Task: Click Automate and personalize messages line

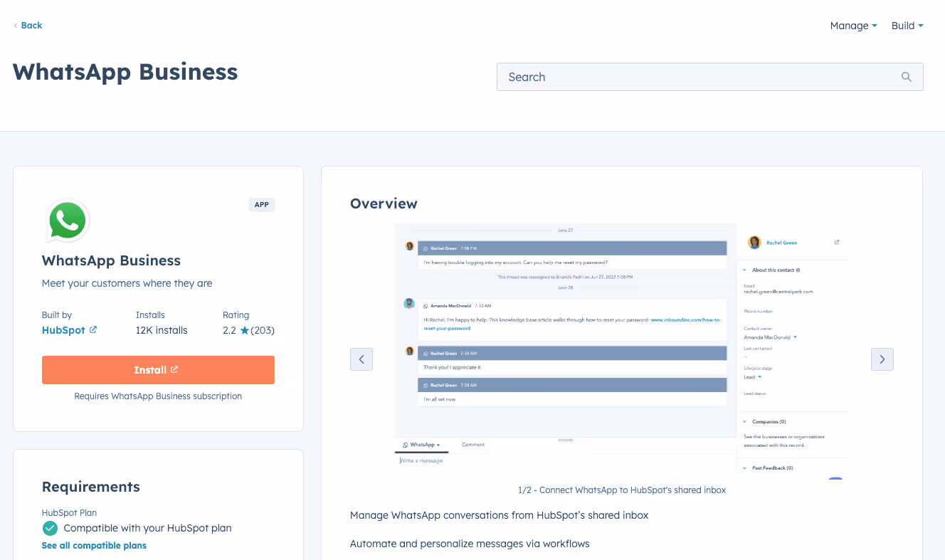Action: 470,544
